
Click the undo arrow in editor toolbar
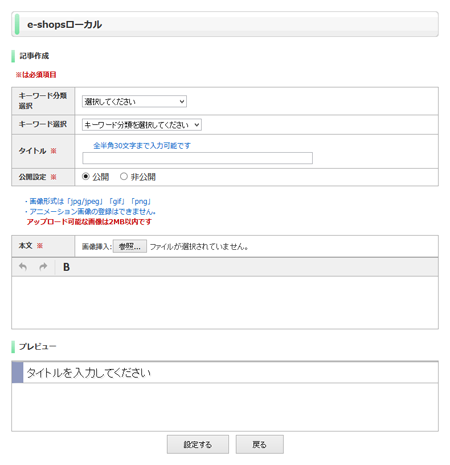pos(23,267)
